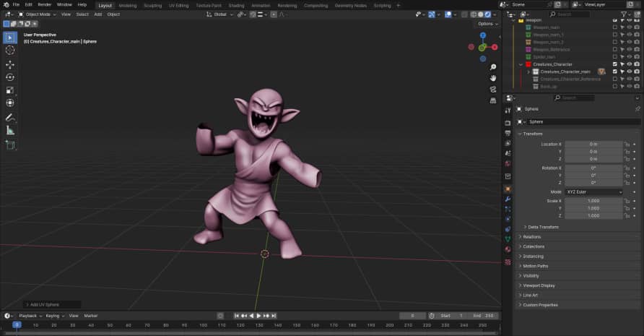Choose the Measure tool
The height and width of the screenshot is (336, 644).
(10, 130)
